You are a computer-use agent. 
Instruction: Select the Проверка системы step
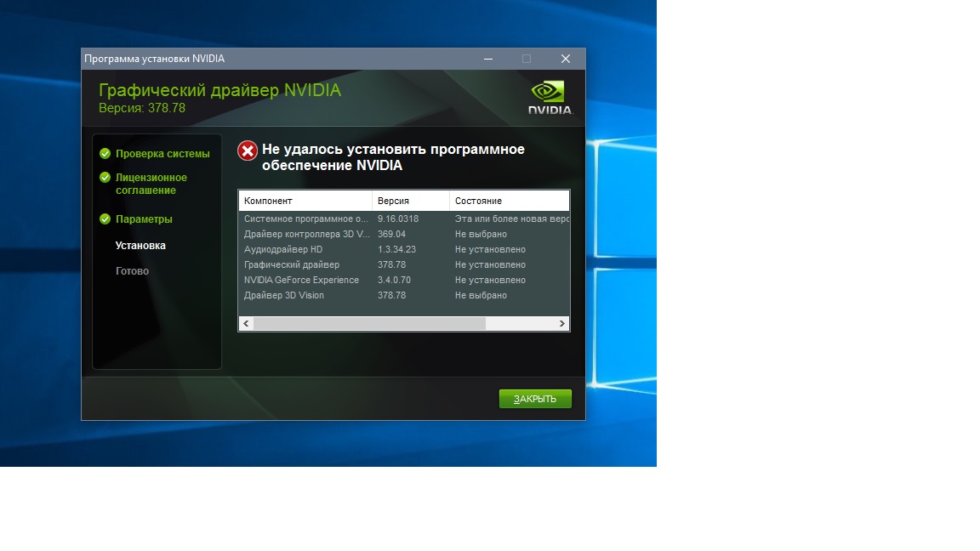[x=162, y=154]
